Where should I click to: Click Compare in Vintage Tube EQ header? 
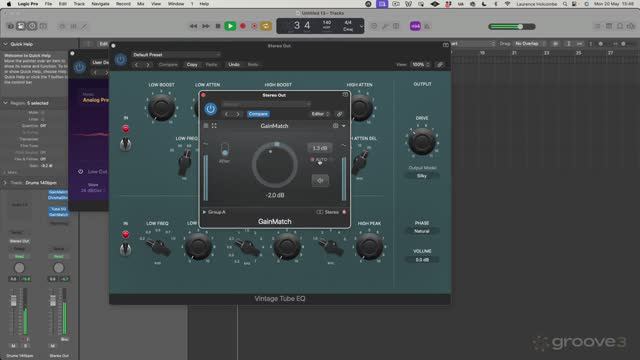click(x=168, y=64)
